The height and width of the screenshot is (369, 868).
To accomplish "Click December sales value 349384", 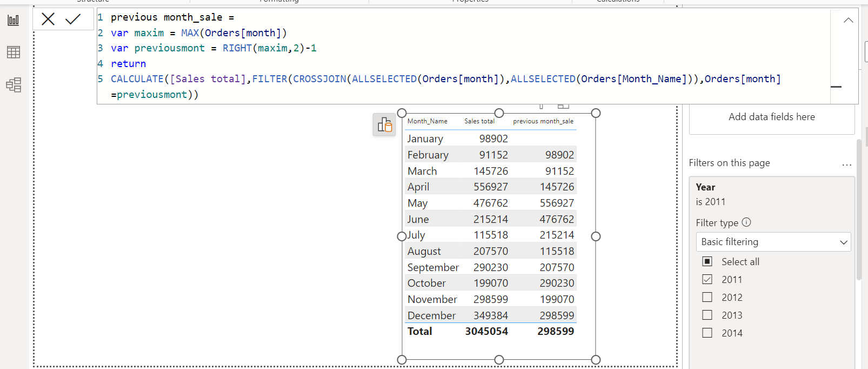I will pyautogui.click(x=491, y=315).
